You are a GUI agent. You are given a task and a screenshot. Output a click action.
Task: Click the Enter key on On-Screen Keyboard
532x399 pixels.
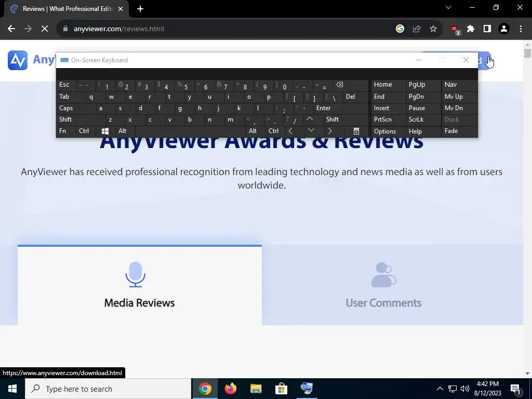(x=341, y=108)
